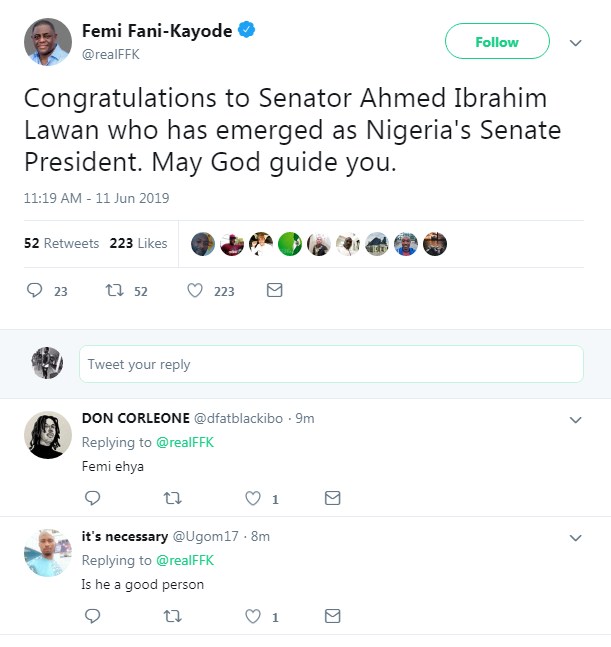
Task: Expand options chevron on it's necessary's reply
Action: click(575, 538)
